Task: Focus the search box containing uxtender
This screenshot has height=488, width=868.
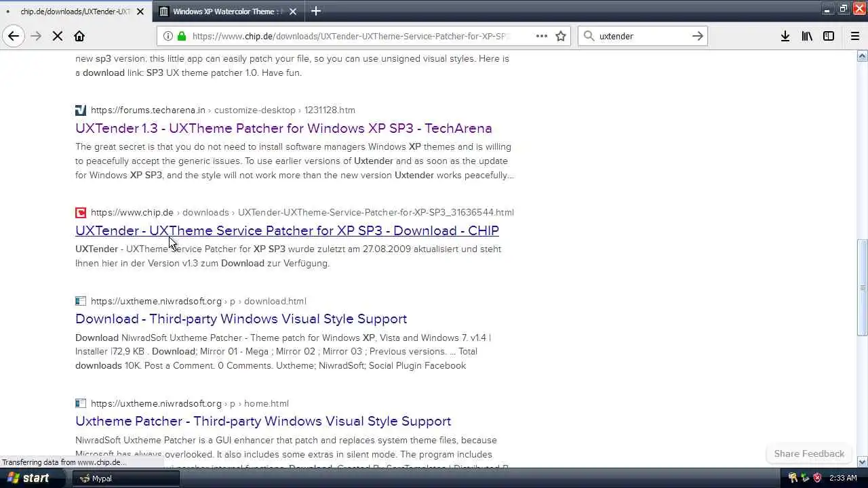Action: point(642,36)
